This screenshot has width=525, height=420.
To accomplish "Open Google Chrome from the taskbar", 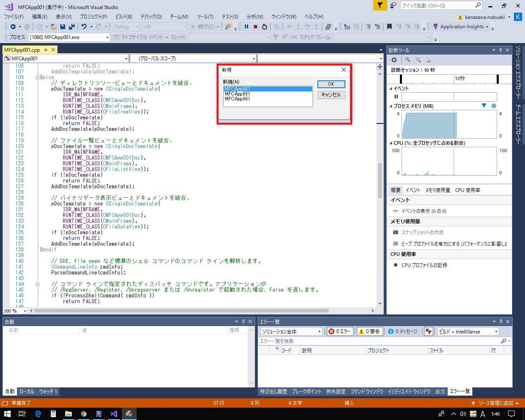I will [84, 414].
